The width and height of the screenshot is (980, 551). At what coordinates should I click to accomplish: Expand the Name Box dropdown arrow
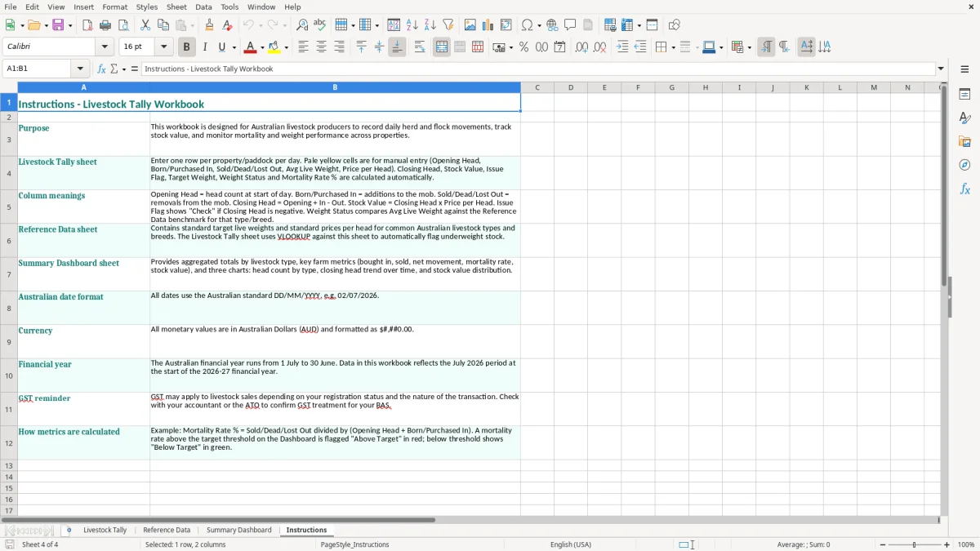click(80, 69)
